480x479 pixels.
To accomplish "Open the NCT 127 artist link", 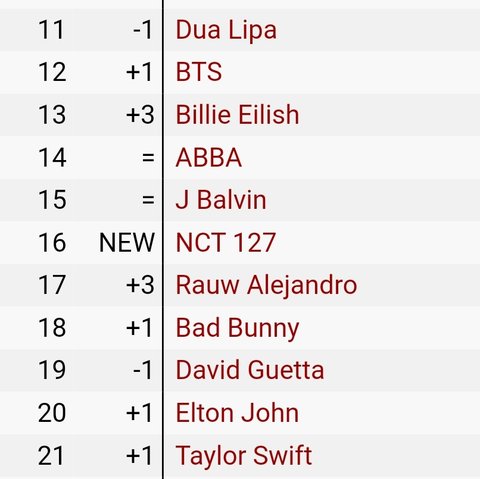I will click(226, 242).
